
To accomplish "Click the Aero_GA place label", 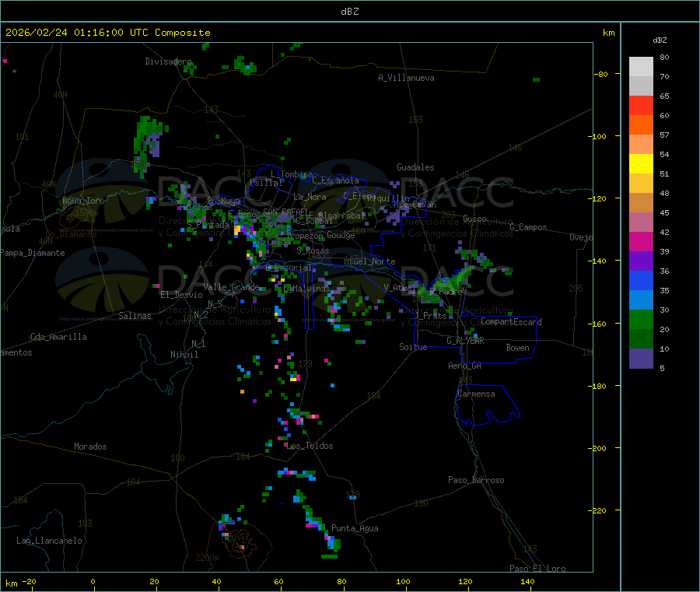I will (465, 366).
